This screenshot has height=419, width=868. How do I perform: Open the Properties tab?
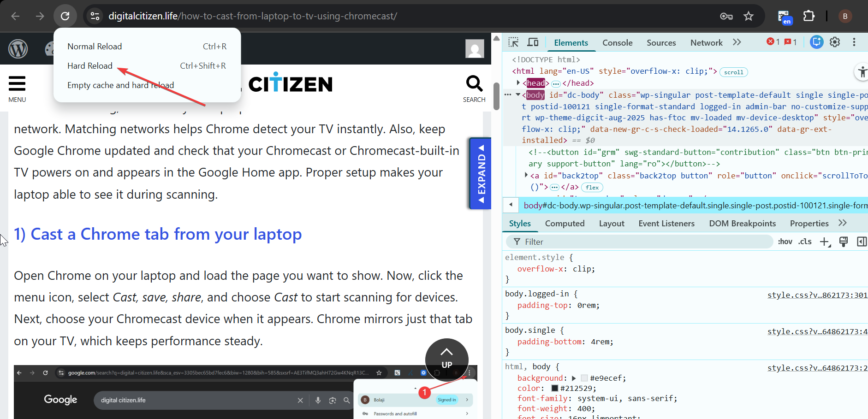[809, 224]
